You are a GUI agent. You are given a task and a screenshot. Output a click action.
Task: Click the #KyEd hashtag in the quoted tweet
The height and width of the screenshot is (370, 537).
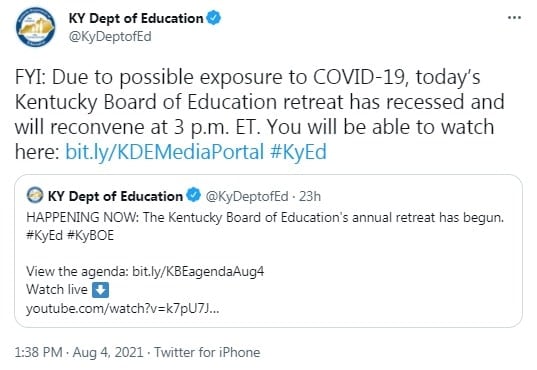point(45,235)
